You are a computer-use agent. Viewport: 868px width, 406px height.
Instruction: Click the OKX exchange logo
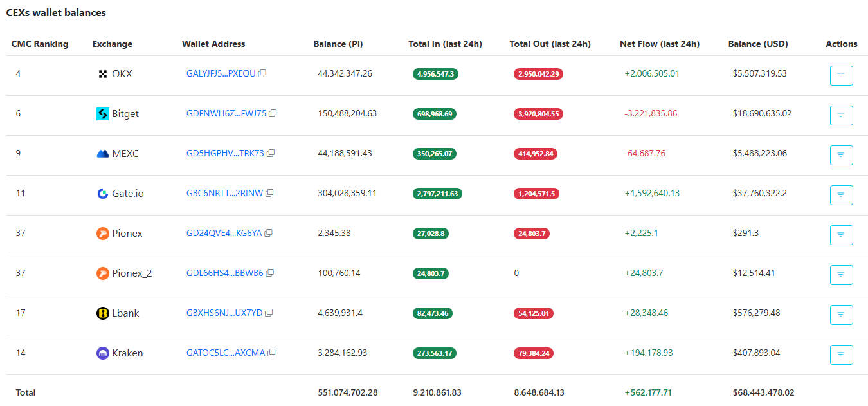pyautogui.click(x=102, y=74)
